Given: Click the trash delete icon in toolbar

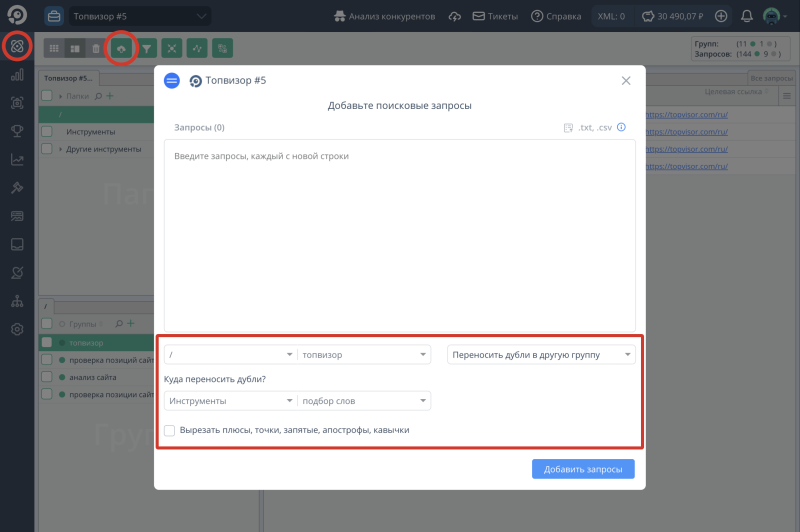Looking at the screenshot, I should 95,48.
